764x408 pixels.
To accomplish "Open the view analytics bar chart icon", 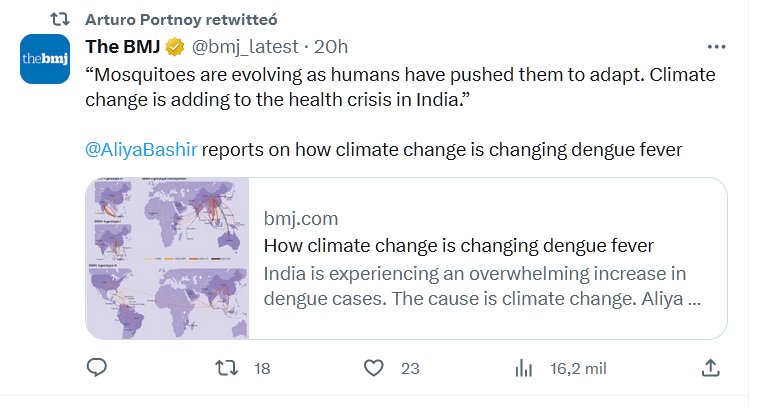I will pyautogui.click(x=522, y=368).
